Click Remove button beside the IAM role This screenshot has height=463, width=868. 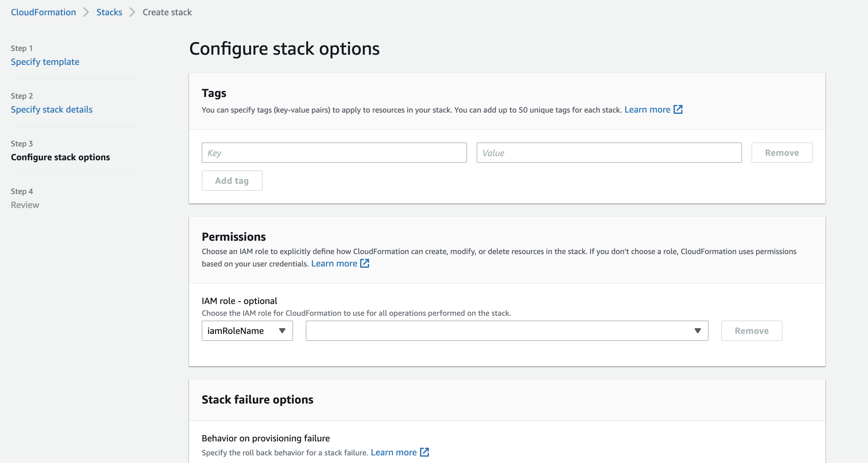click(x=752, y=331)
